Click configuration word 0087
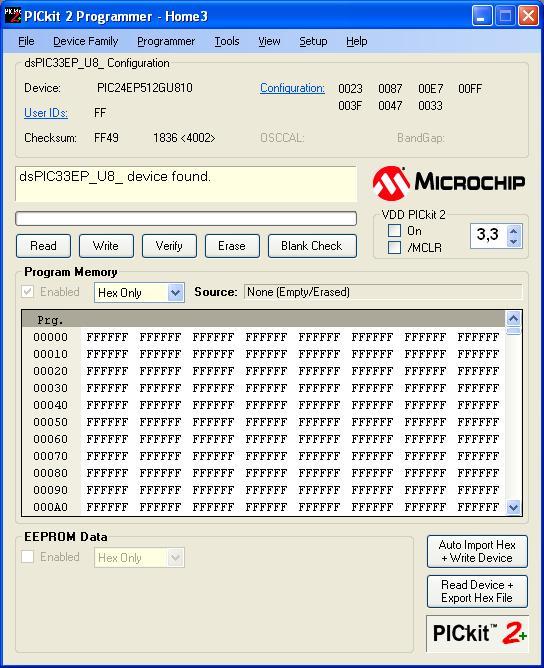 click(x=390, y=89)
